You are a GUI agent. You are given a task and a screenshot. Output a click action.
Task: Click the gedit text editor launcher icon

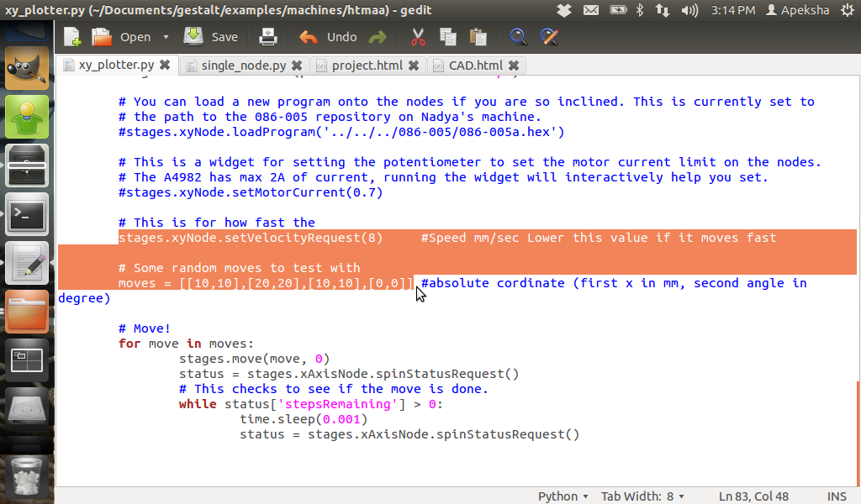coord(27,263)
